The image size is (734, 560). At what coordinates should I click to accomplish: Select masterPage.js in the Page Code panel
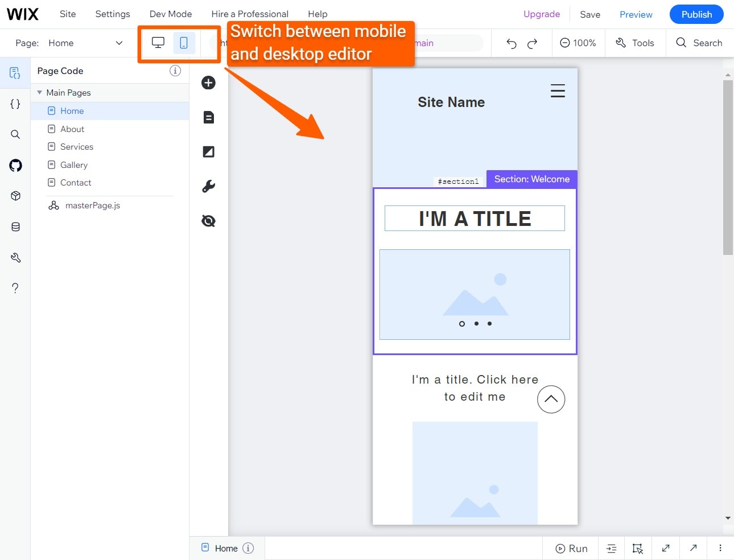click(x=92, y=205)
